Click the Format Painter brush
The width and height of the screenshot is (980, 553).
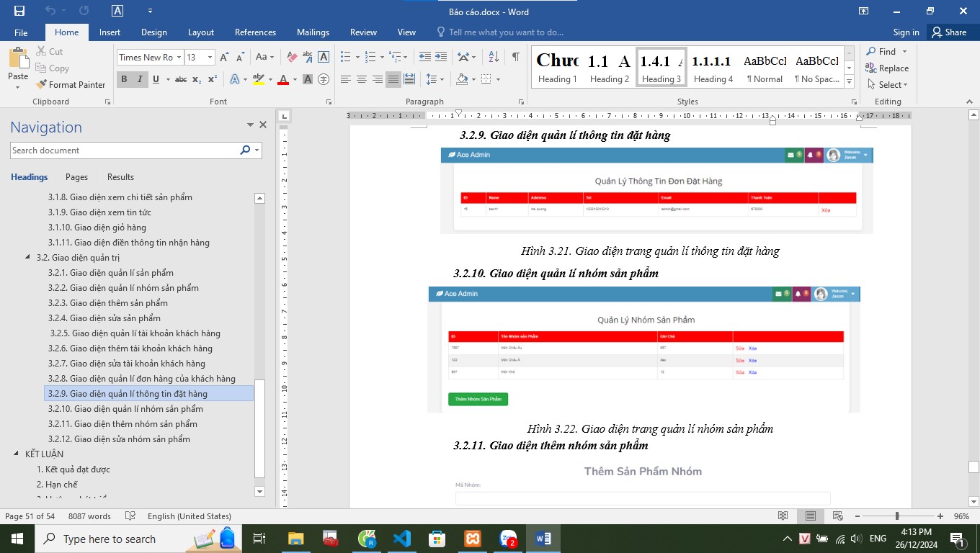(x=71, y=84)
